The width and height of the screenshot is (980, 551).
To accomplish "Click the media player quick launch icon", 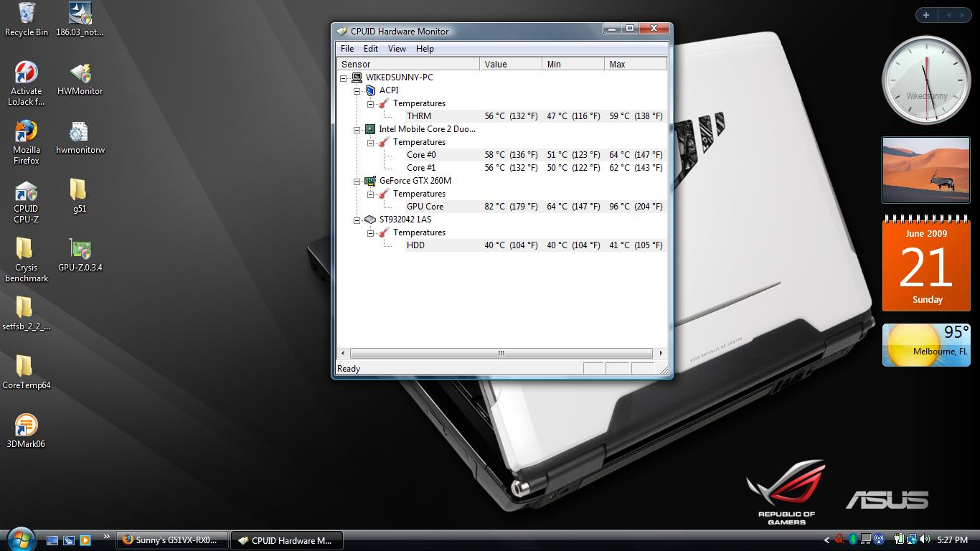I will [85, 540].
